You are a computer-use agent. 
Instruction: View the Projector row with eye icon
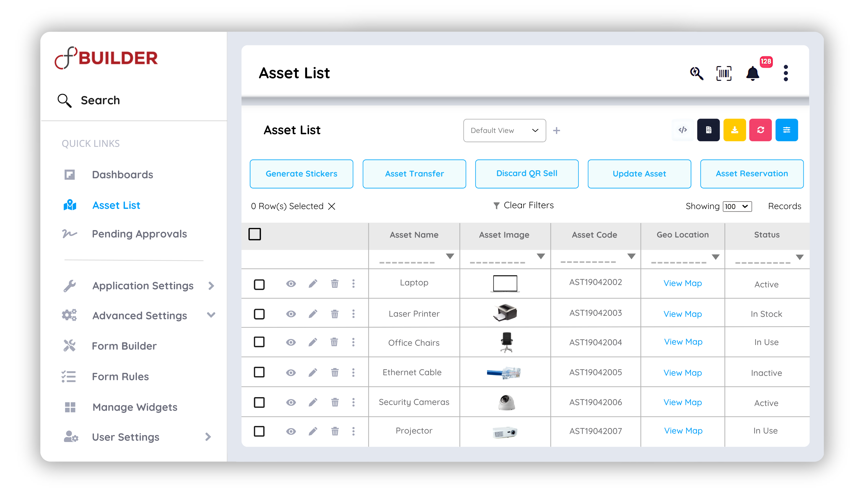coord(291,431)
